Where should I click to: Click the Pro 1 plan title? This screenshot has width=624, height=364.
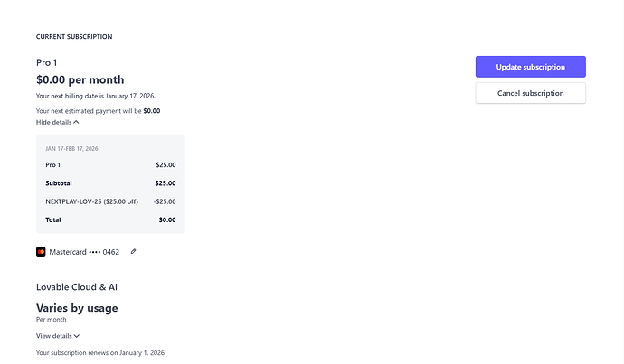46,63
